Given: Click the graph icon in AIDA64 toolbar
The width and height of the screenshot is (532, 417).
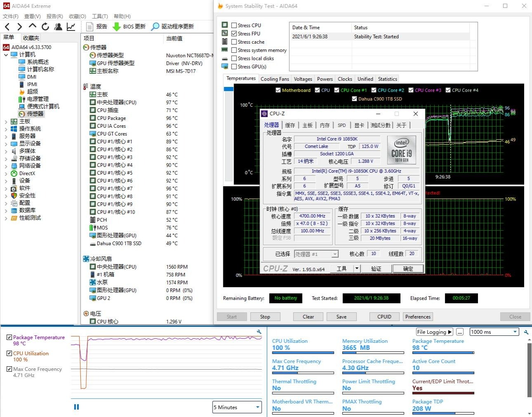Looking at the screenshot, I should pos(71,27).
